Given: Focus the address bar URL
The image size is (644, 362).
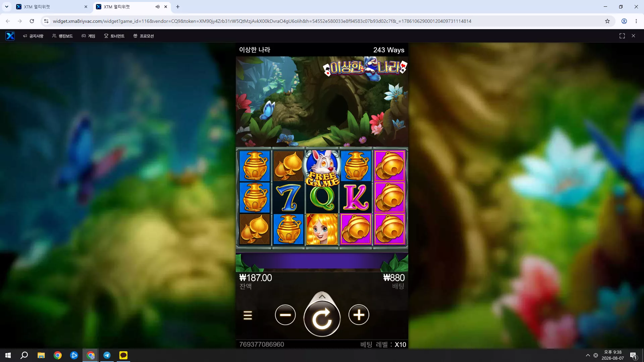Looking at the screenshot, I should click(x=262, y=21).
